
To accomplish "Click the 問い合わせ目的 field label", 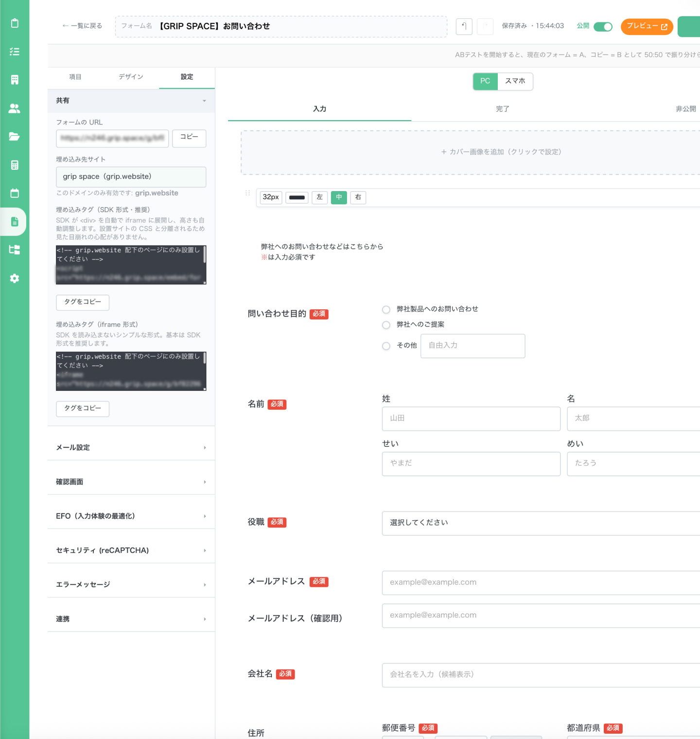I will click(277, 314).
